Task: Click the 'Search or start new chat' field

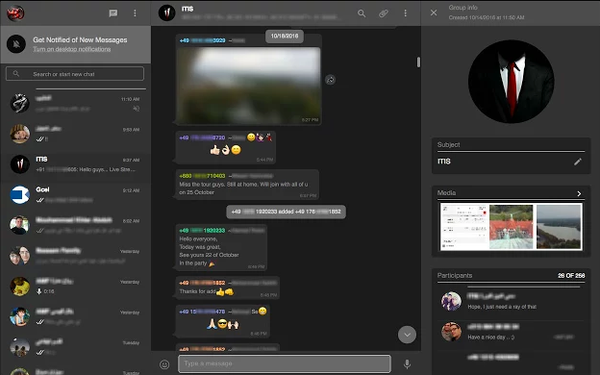Action: pos(75,73)
